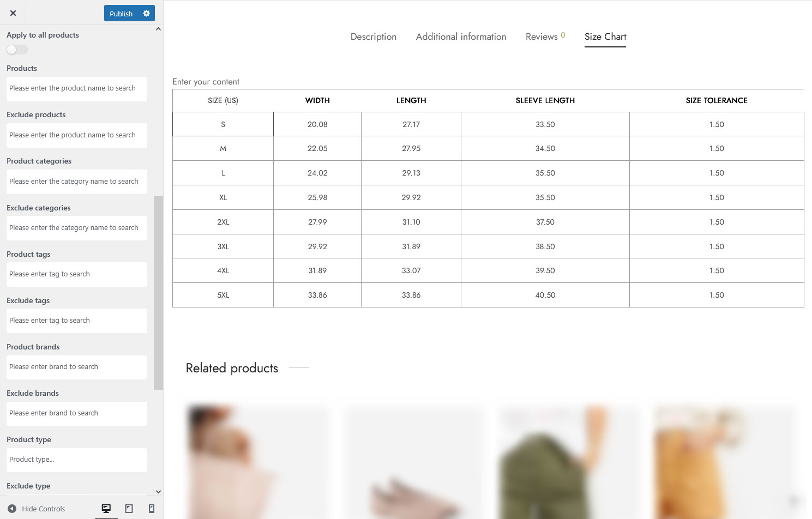Viewport: 812px width, 519px height.
Task: Open publish settings gear icon
Action: (146, 13)
